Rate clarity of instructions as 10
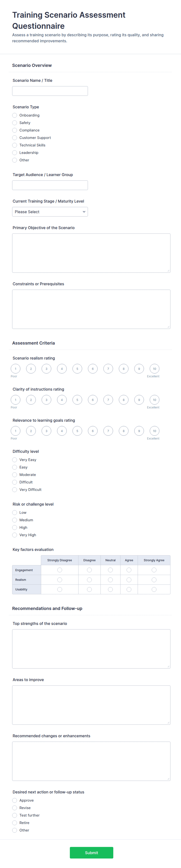Viewport: 181px width, 868px height. [154, 400]
